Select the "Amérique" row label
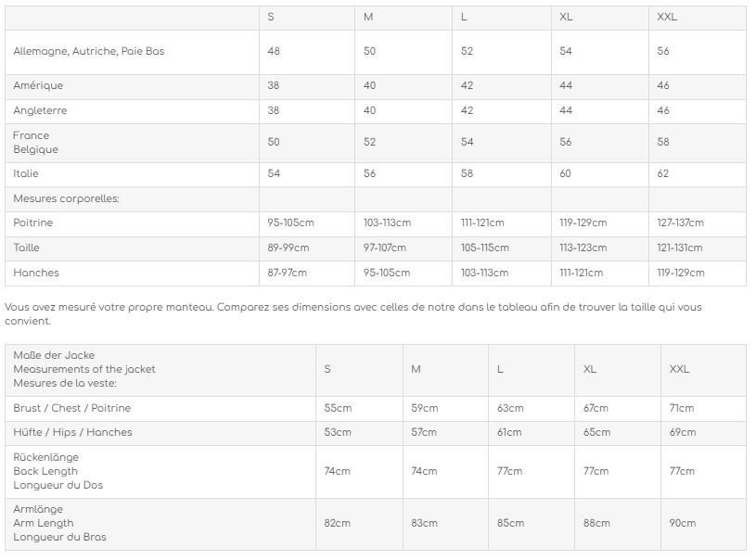 [39, 86]
